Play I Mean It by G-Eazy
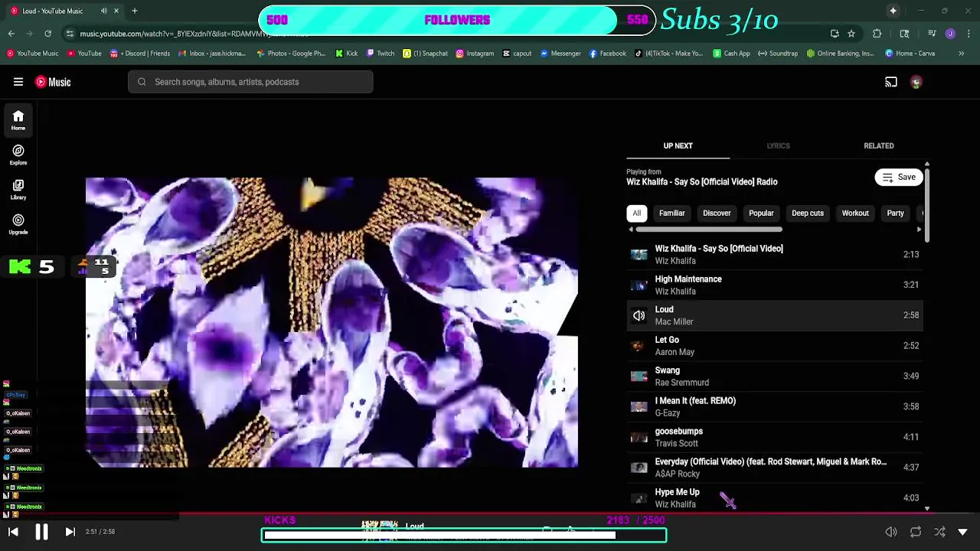Screen dimensions: 980x551 pos(775,406)
